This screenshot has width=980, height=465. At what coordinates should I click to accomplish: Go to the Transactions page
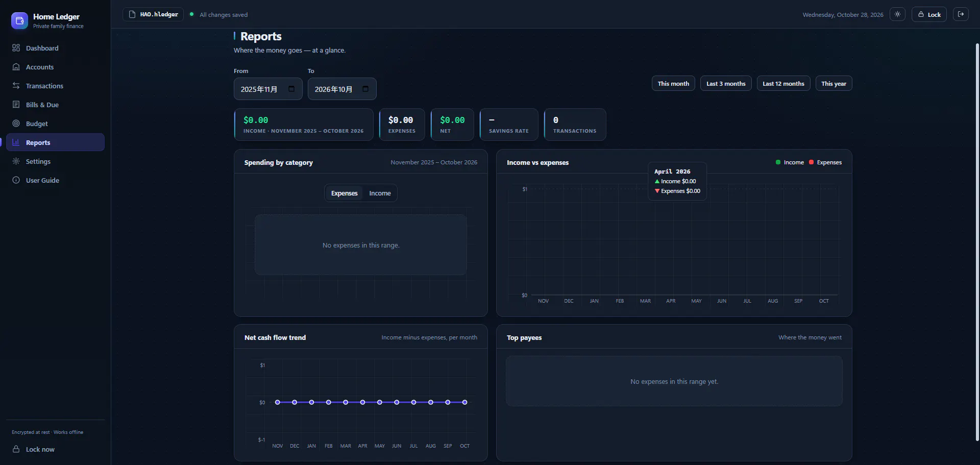click(x=55, y=86)
